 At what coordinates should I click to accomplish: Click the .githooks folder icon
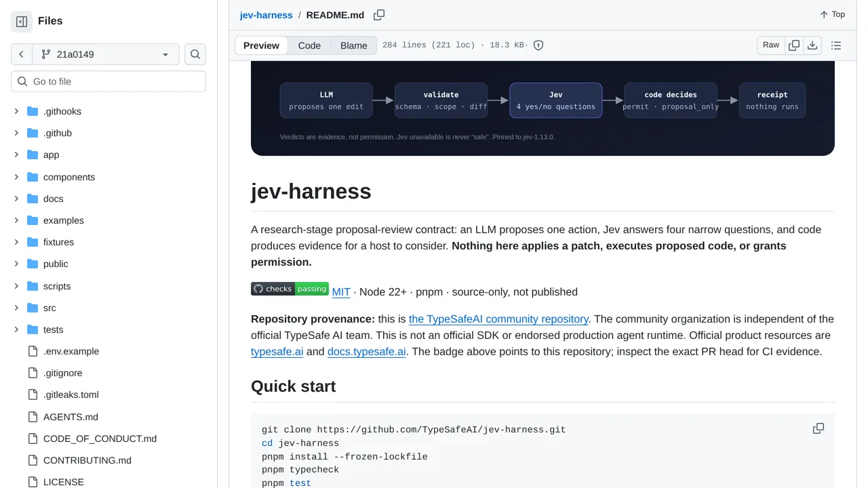click(x=33, y=111)
